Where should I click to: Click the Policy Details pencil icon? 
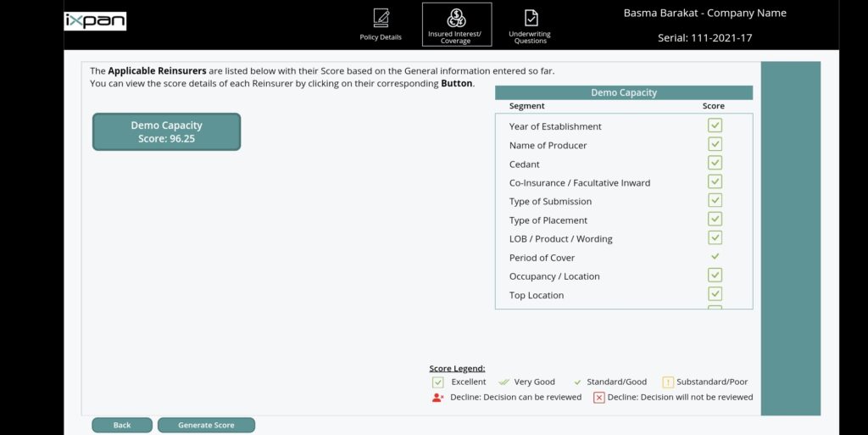tap(381, 19)
